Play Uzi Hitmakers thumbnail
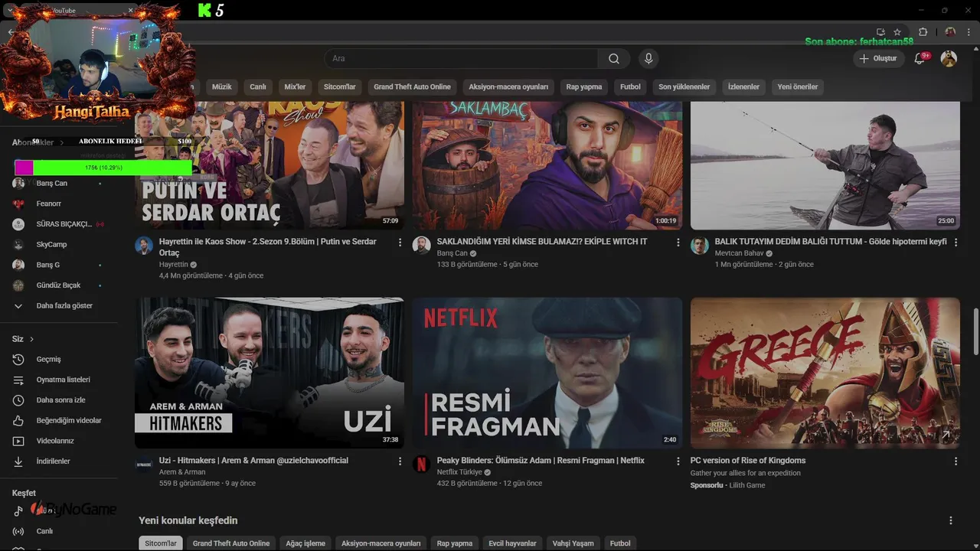This screenshot has height=551, width=980. click(269, 373)
